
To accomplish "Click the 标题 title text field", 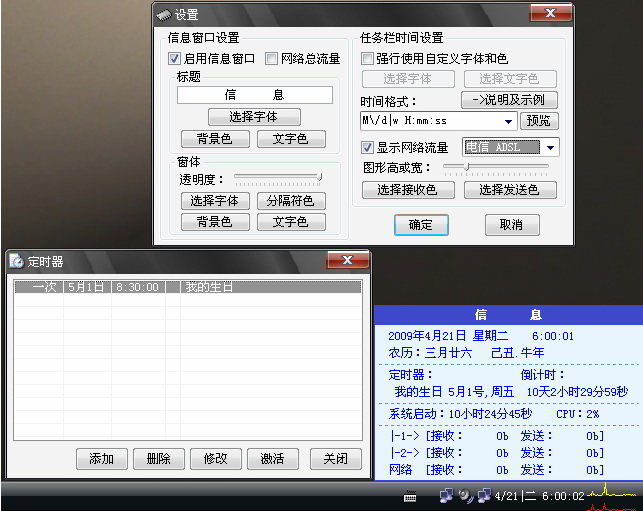I will point(255,95).
